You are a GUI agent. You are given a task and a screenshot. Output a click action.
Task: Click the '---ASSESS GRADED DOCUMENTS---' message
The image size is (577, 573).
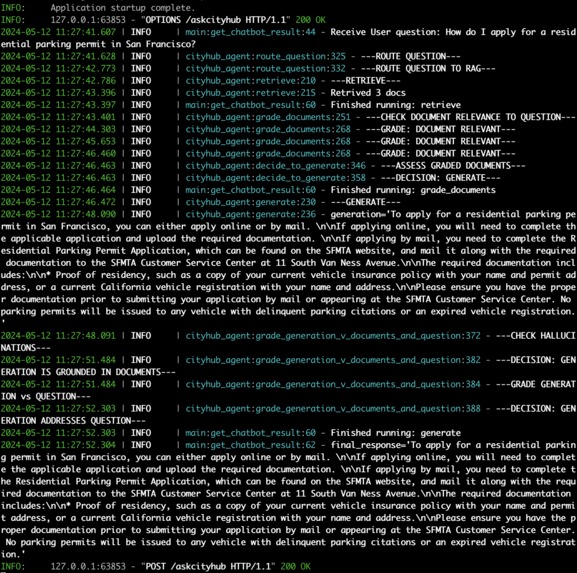click(453, 165)
